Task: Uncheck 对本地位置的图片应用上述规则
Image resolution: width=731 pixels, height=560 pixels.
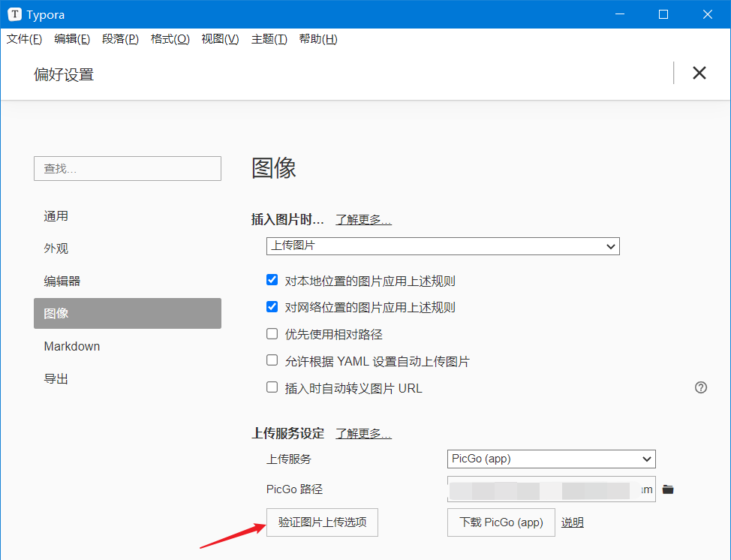Action: 272,279
